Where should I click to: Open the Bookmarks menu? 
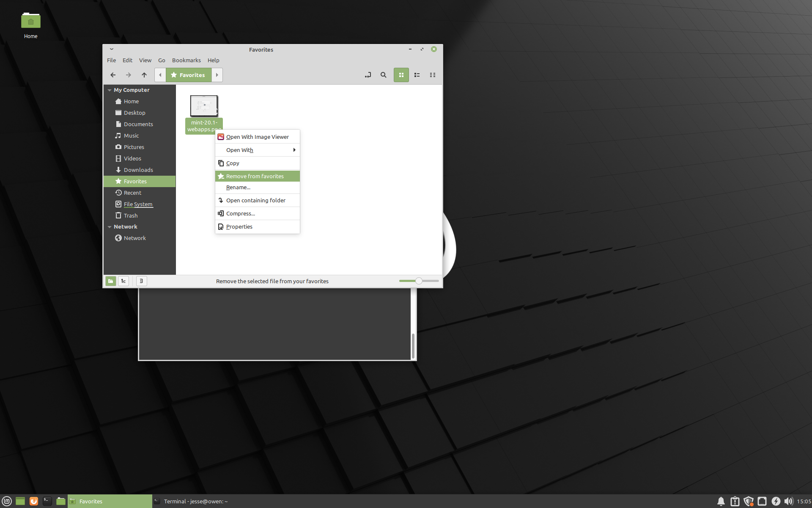(x=186, y=60)
